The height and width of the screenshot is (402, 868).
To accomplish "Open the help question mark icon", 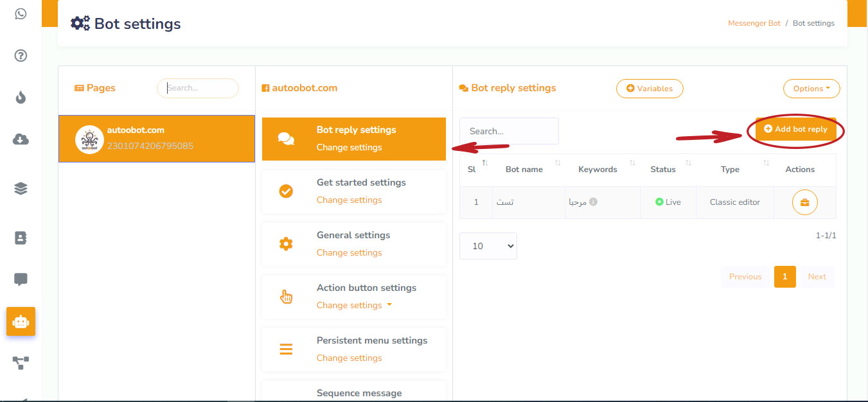I will tap(21, 56).
